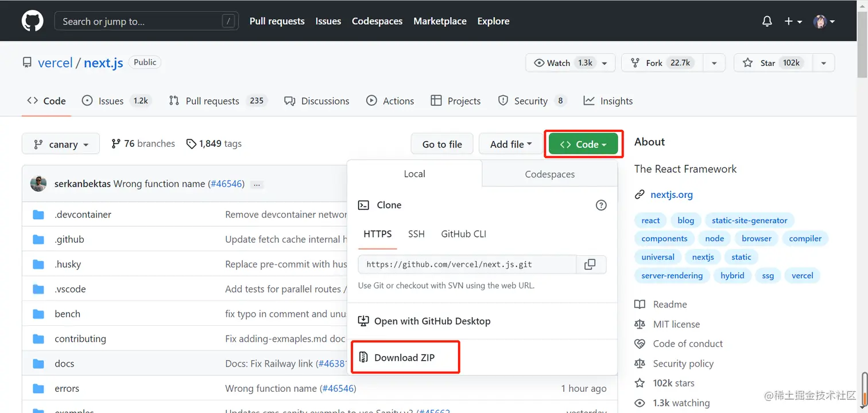The width and height of the screenshot is (868, 413).
Task: Open the Insights tab
Action: click(608, 101)
